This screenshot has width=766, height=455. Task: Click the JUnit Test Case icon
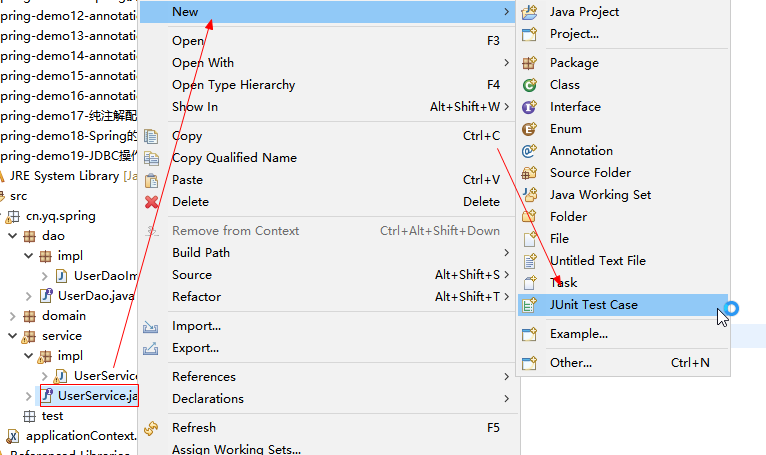(530, 305)
